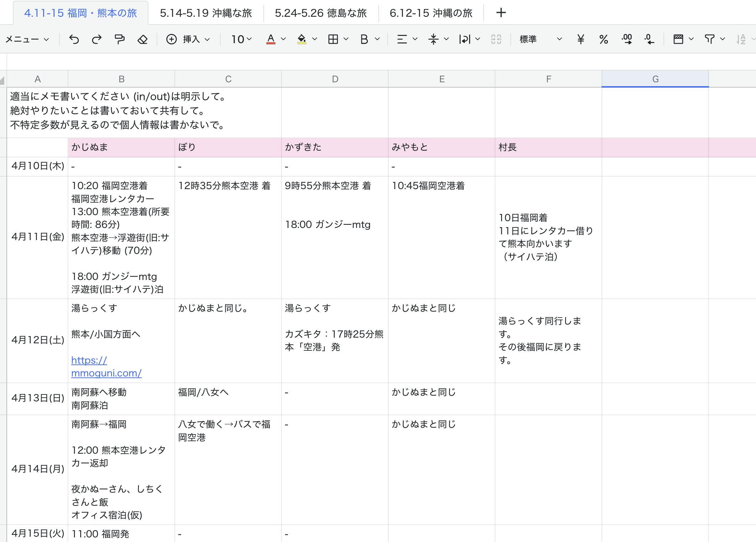Click the redo arrow icon
The image size is (756, 542).
click(x=96, y=39)
